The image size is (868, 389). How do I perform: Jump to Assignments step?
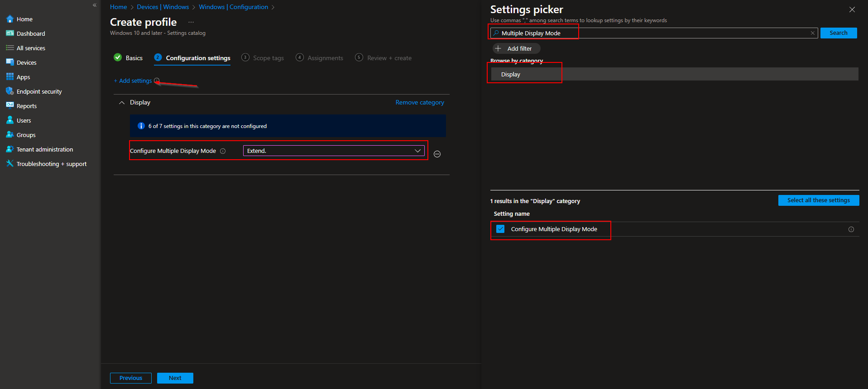coord(320,58)
